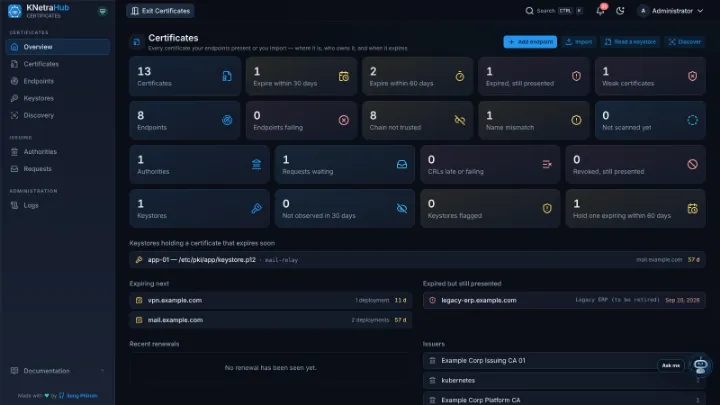Click the Chain not trusted broken-link icon
Image resolution: width=720 pixels, height=405 pixels.
pos(460,120)
